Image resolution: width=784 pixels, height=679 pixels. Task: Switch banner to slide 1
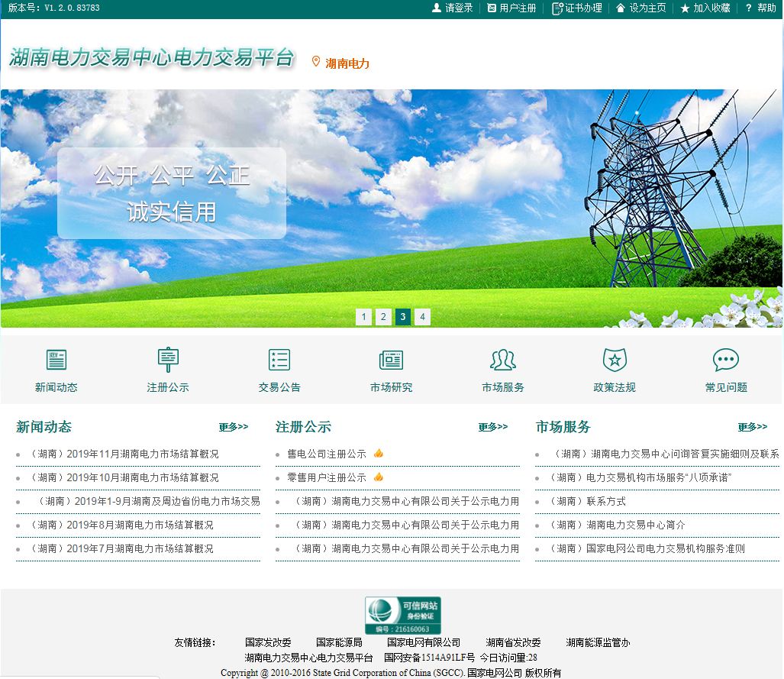[363, 317]
